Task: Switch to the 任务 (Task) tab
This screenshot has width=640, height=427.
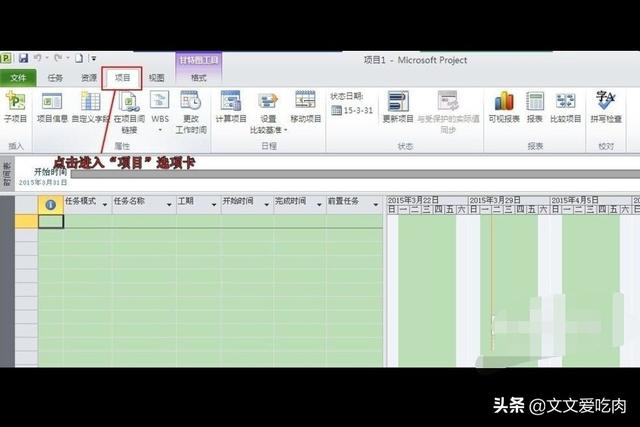Action: click(55, 77)
